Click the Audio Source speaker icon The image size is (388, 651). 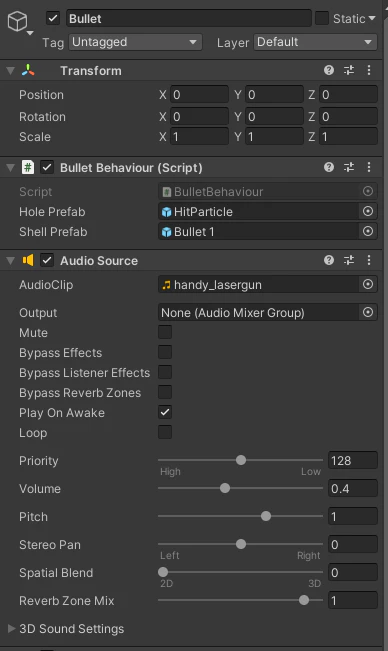point(28,260)
